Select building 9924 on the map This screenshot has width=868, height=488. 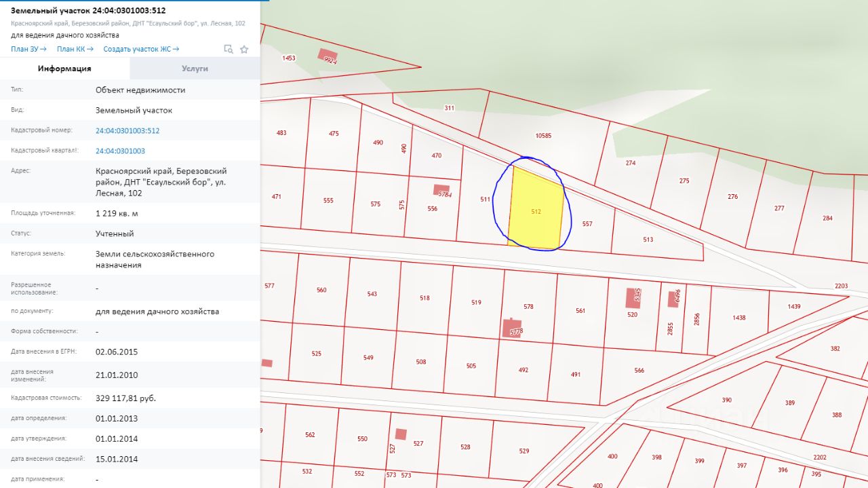pos(328,57)
